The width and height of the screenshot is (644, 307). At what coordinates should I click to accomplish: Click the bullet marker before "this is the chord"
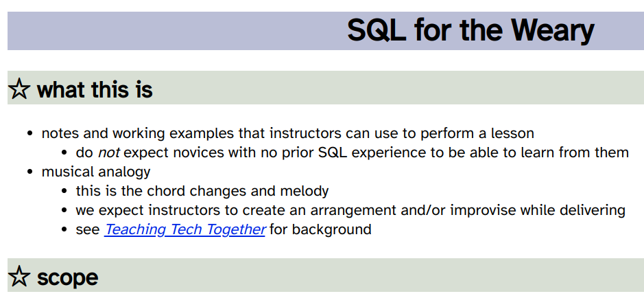pyautogui.click(x=64, y=191)
